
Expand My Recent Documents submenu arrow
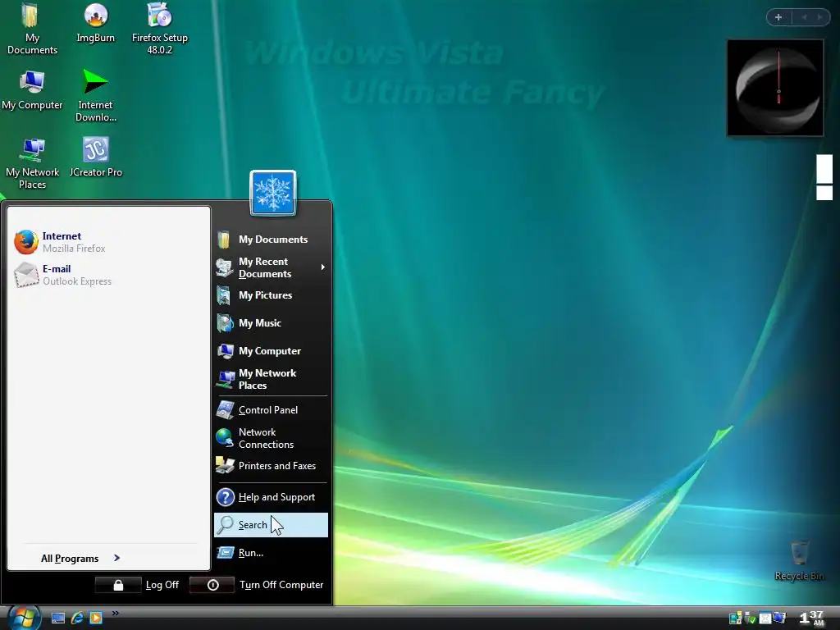coord(322,267)
